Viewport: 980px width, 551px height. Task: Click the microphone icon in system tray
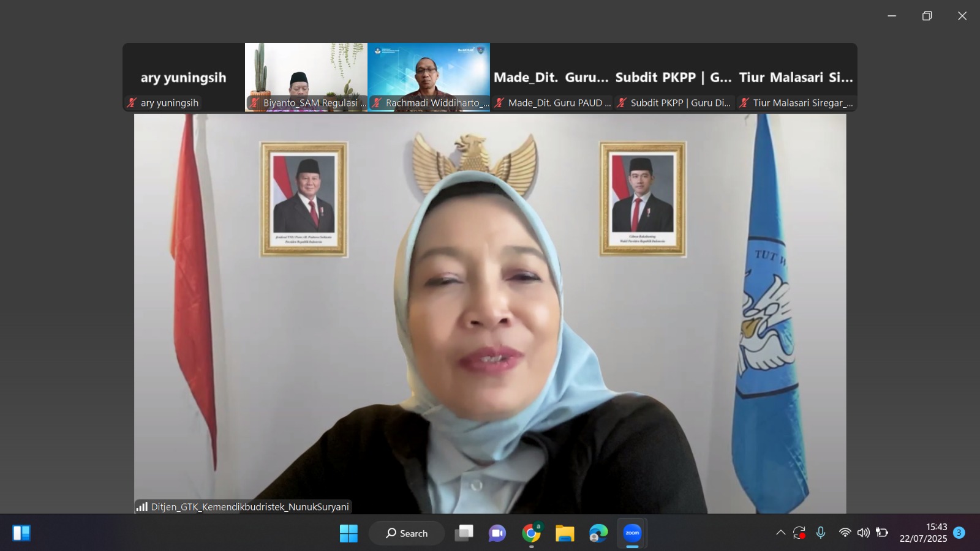point(821,533)
